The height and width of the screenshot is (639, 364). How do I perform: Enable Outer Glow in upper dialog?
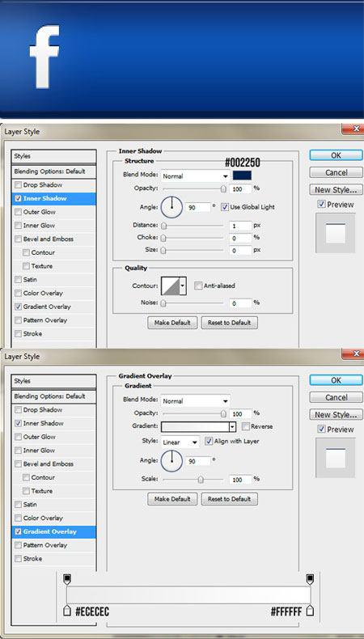click(x=18, y=212)
